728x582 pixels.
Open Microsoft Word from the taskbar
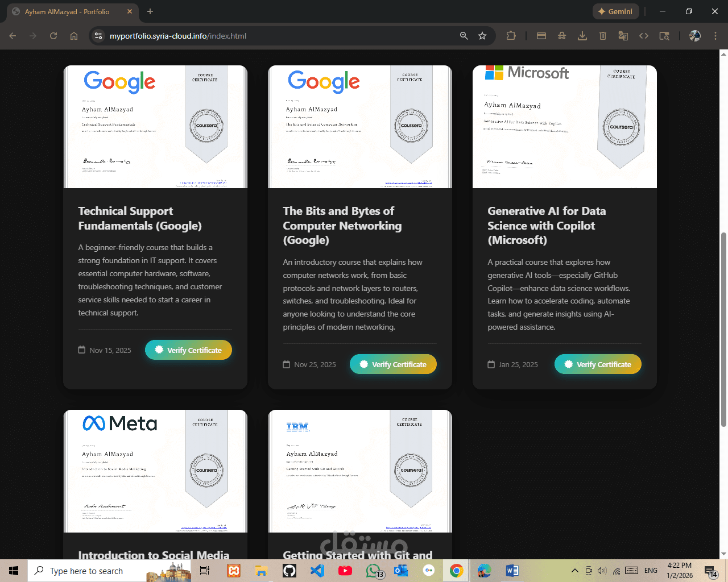click(512, 571)
